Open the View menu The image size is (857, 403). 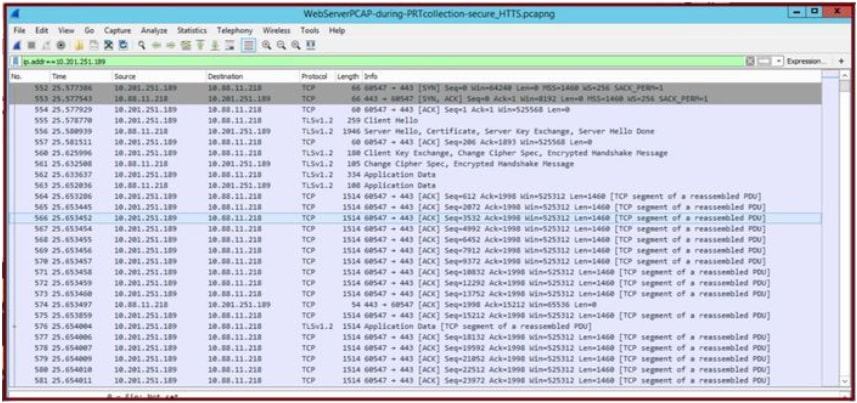pyautogui.click(x=66, y=31)
